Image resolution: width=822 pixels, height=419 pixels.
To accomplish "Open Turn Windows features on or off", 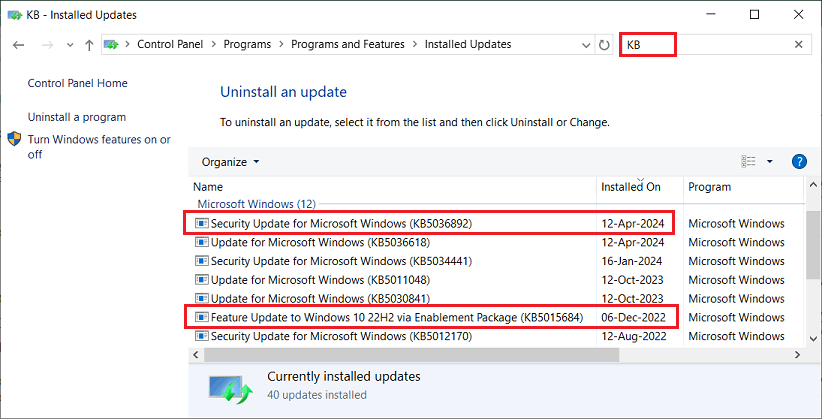I will point(99,147).
